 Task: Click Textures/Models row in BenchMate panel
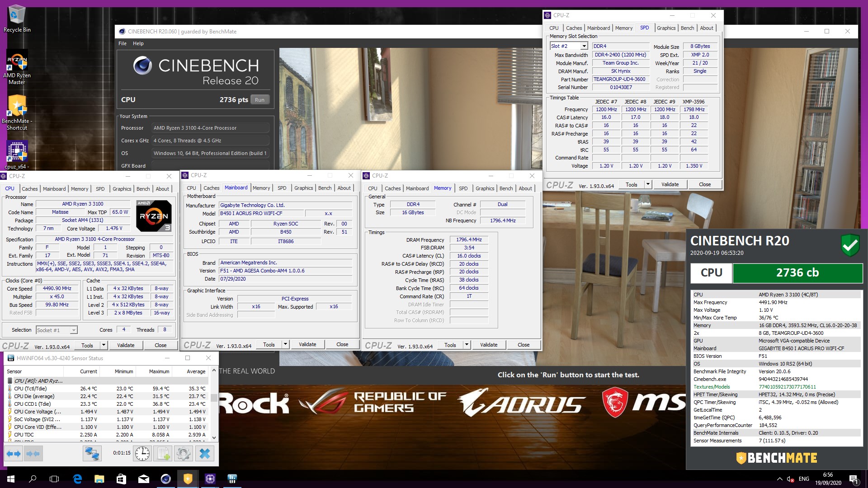click(x=776, y=387)
